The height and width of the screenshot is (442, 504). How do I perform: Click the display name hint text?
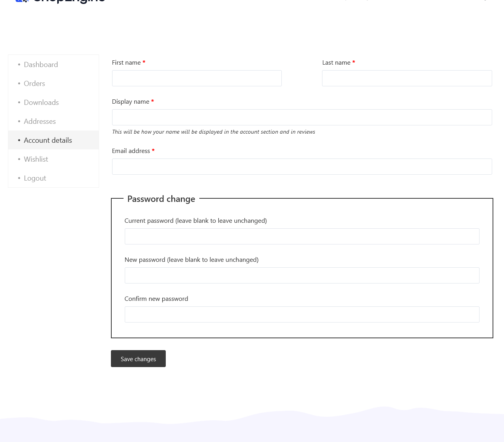[x=214, y=132]
